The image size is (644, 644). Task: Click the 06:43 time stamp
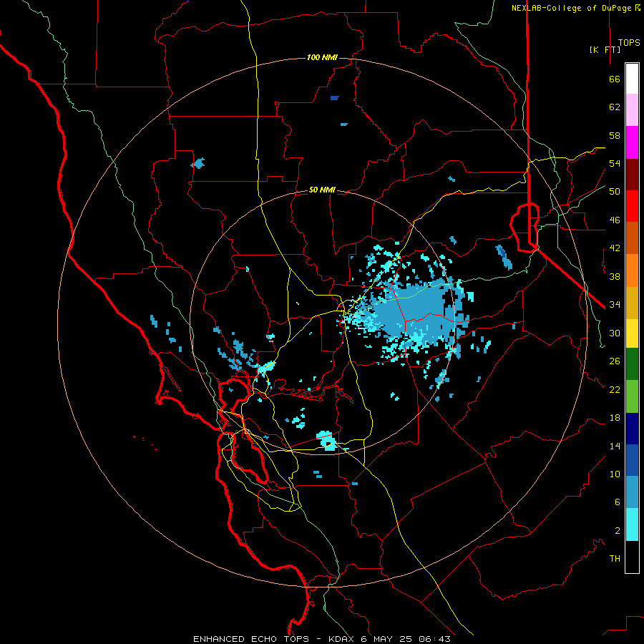click(434, 639)
